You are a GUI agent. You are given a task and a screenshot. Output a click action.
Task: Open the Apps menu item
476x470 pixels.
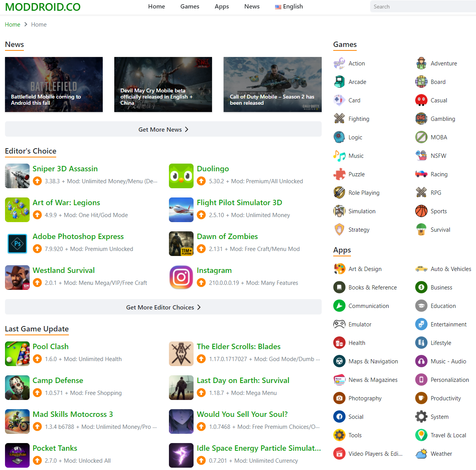pyautogui.click(x=222, y=7)
